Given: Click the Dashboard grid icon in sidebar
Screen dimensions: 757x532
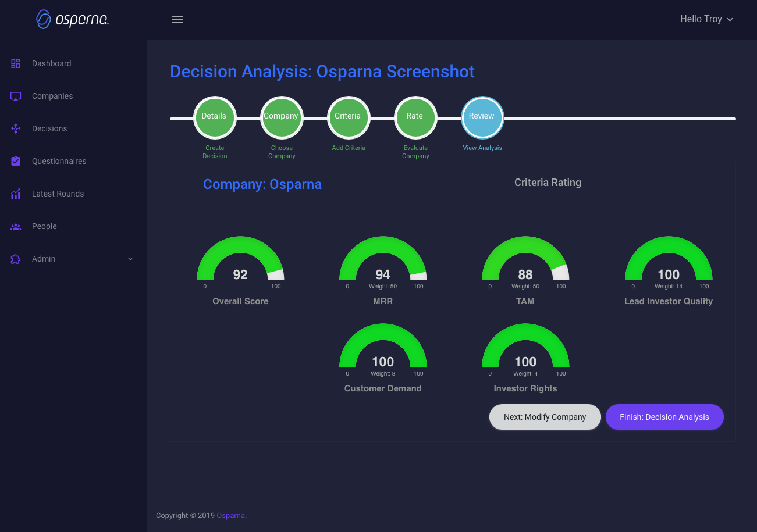Looking at the screenshot, I should click(16, 63).
